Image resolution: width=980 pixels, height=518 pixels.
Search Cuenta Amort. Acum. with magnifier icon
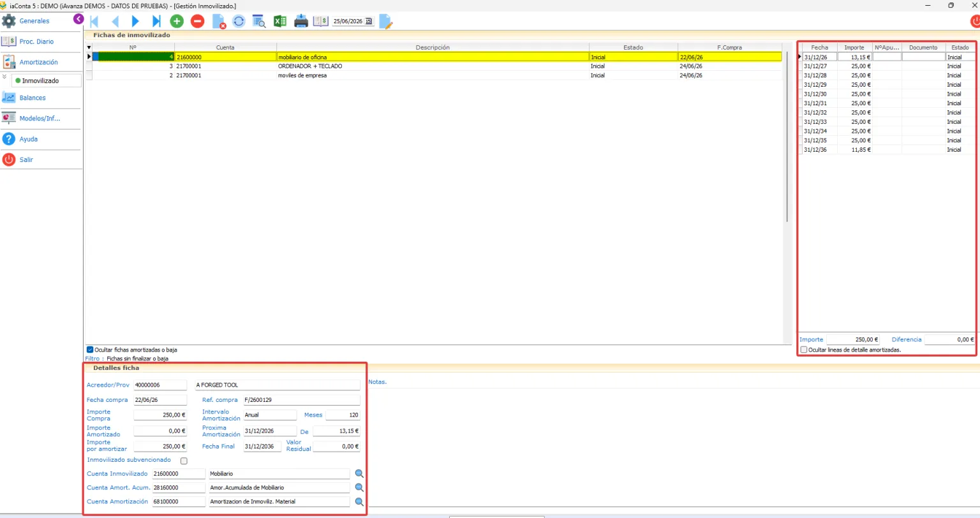(x=359, y=488)
